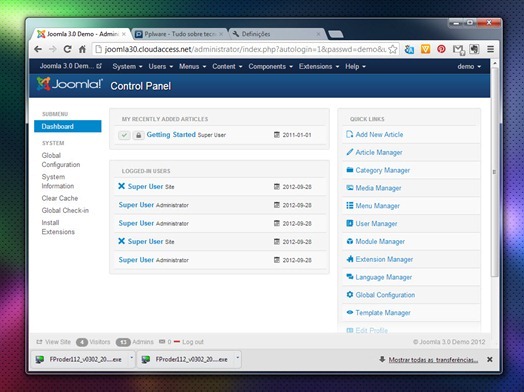Screen dimensions: 524x392
Task: Switch to the Pplware browser tab
Action: pos(180,34)
